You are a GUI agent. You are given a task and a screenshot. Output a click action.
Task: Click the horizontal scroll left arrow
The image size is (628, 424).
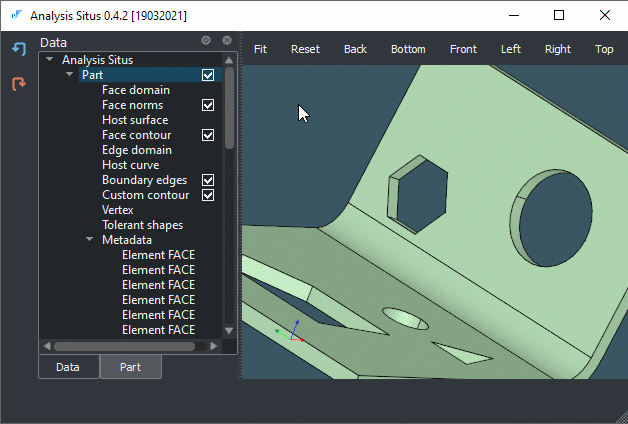click(x=47, y=346)
